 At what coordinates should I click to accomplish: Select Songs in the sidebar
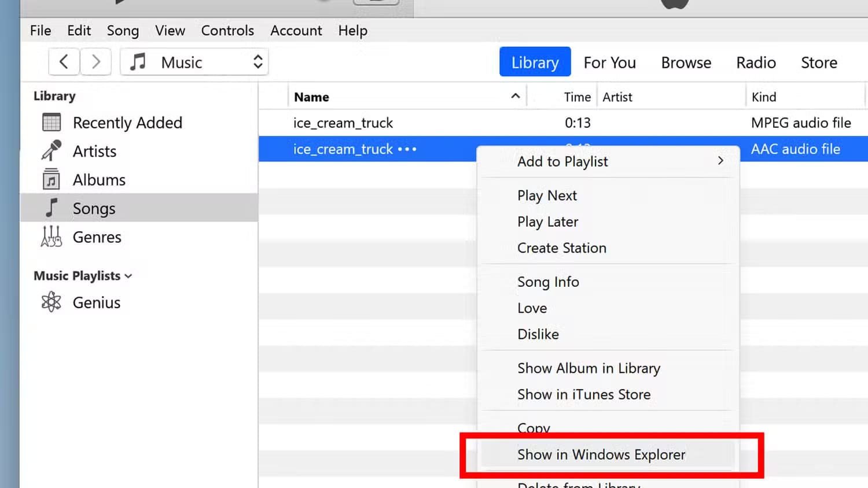pyautogui.click(x=139, y=208)
